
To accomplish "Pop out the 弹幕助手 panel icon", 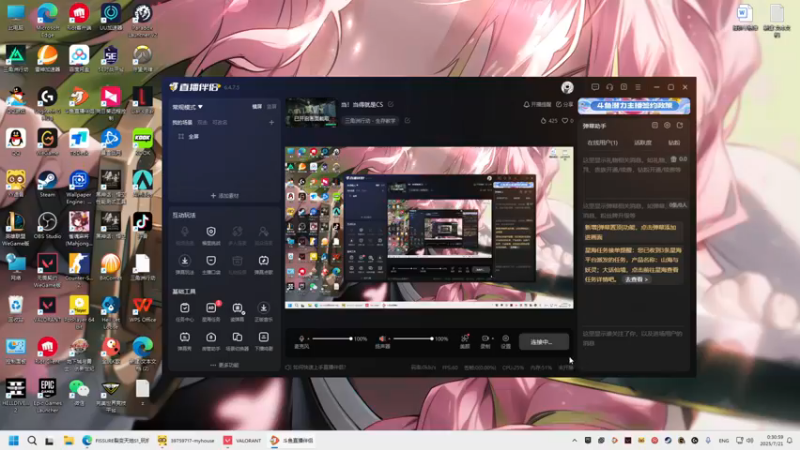I will (x=680, y=126).
